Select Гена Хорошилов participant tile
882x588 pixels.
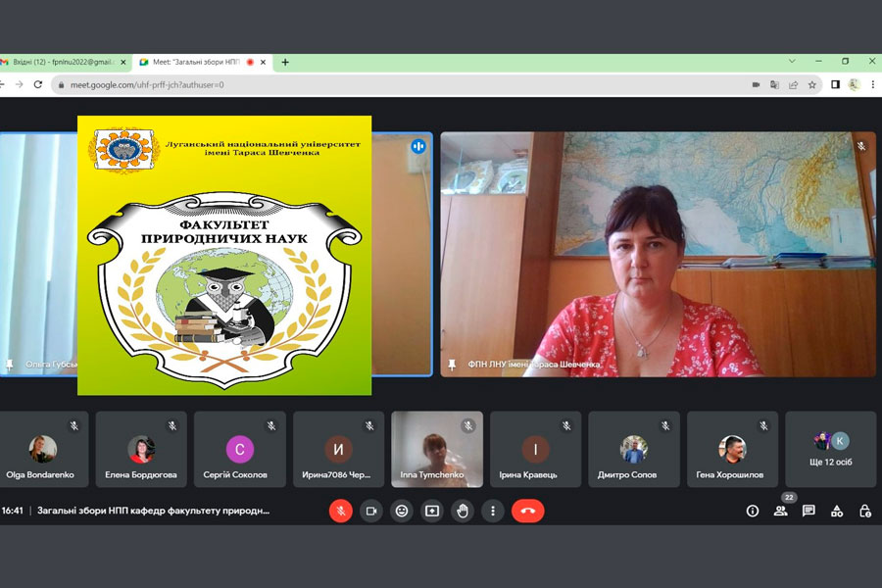point(732,449)
